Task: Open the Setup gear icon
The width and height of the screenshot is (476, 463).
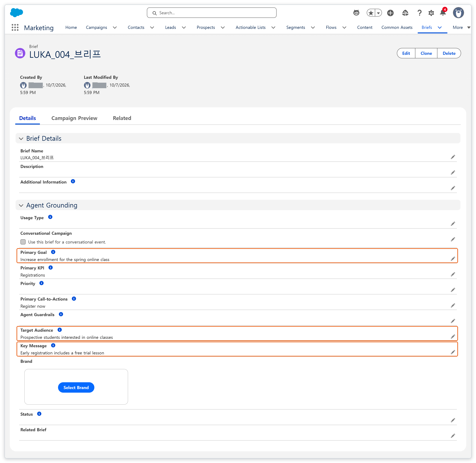Action: [x=431, y=13]
